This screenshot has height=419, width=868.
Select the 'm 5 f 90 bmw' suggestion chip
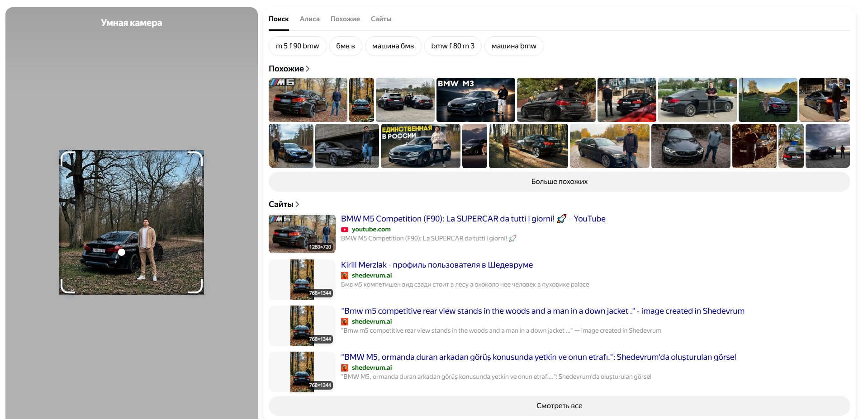[298, 46]
